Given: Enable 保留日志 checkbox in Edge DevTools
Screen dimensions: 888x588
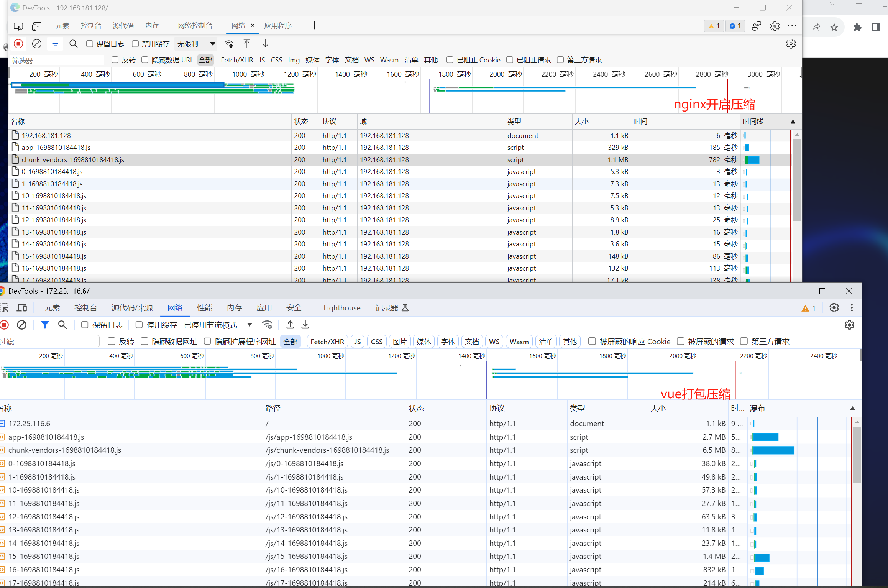Looking at the screenshot, I should coord(90,44).
